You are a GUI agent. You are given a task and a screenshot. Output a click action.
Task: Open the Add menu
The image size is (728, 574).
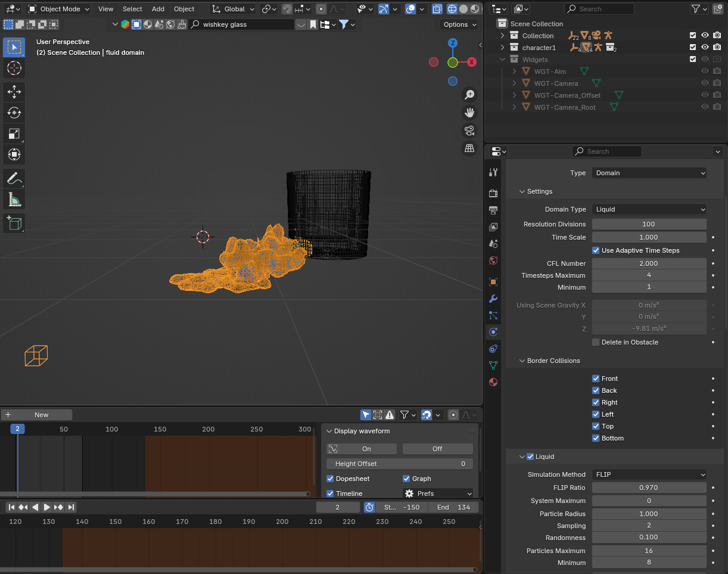158,9
